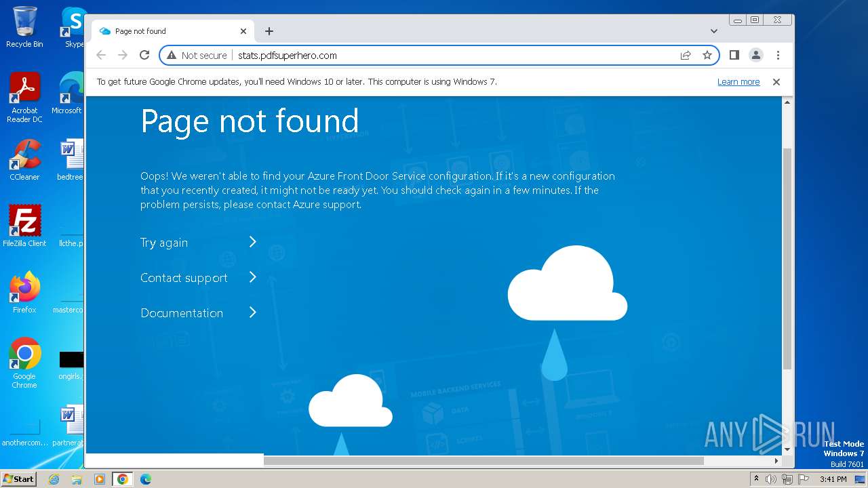Open the Chrome profile avatar

point(756,56)
